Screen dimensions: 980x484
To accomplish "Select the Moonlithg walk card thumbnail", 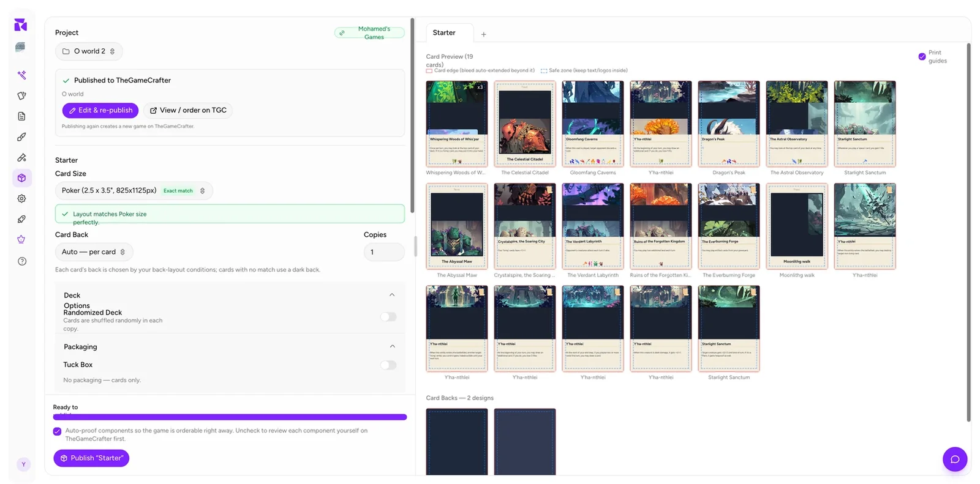I will point(797,226).
